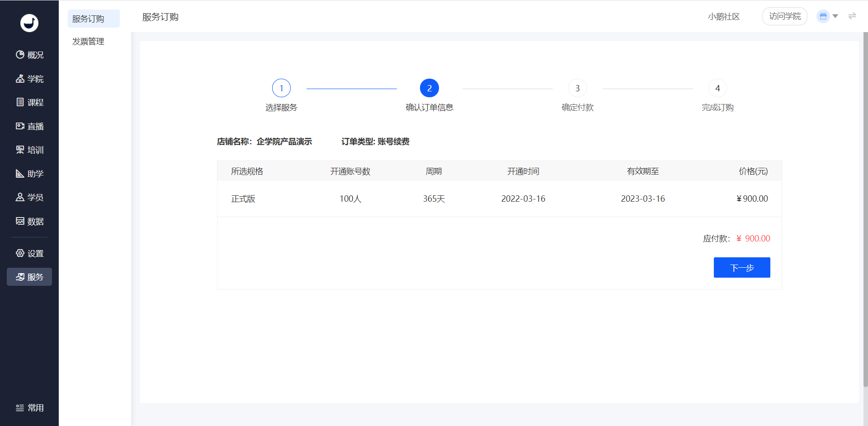The image size is (868, 426).
Task: Click the 下一步 next button
Action: coord(742,268)
